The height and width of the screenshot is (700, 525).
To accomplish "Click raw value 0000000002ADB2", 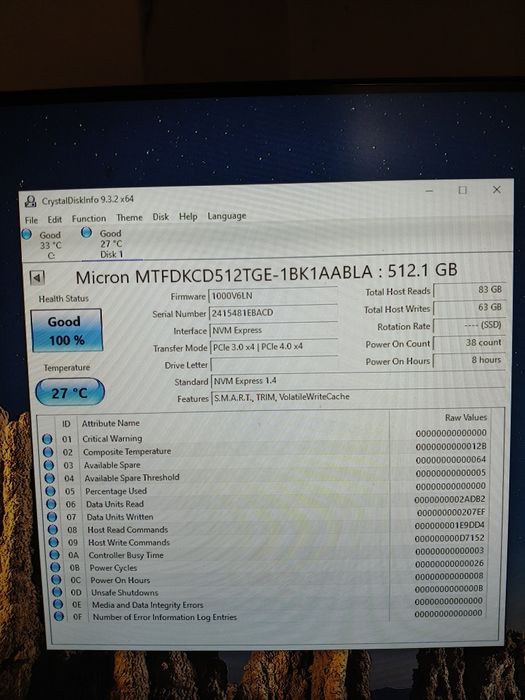I will tap(450, 499).
